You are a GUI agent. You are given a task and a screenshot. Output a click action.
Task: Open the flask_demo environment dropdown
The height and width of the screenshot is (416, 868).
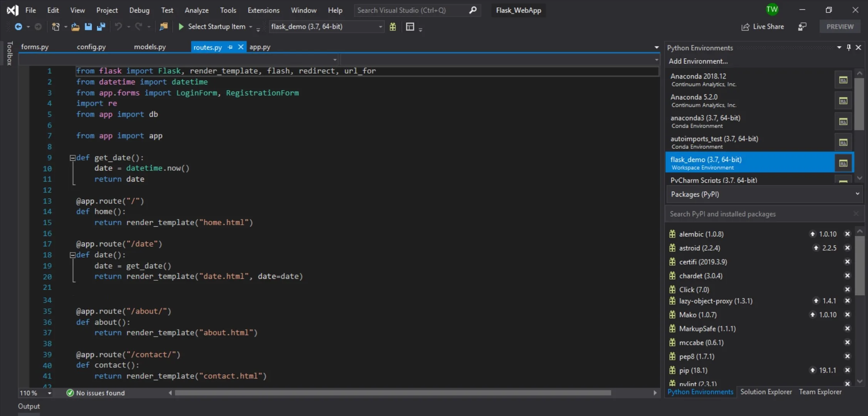point(380,27)
